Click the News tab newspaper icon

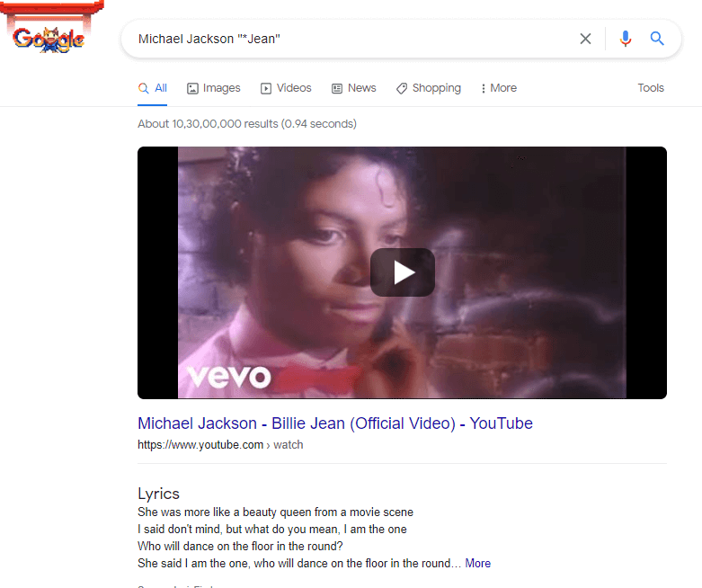pos(337,89)
